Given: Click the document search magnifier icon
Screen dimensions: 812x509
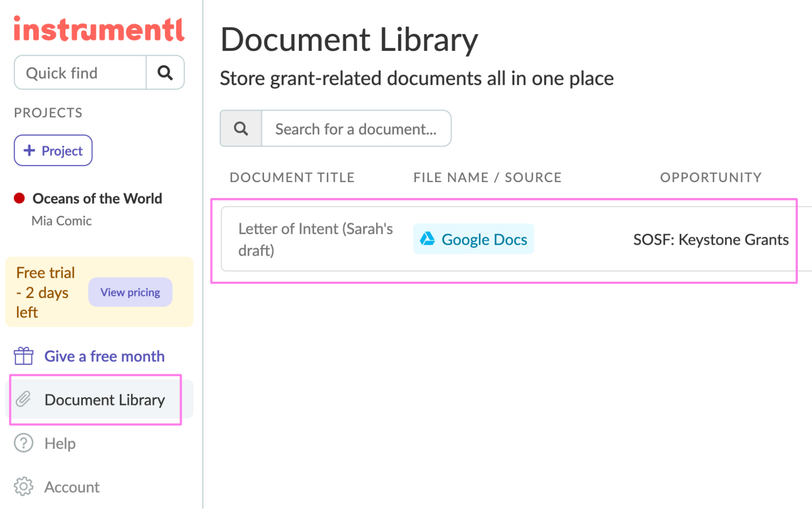Looking at the screenshot, I should pos(241,128).
